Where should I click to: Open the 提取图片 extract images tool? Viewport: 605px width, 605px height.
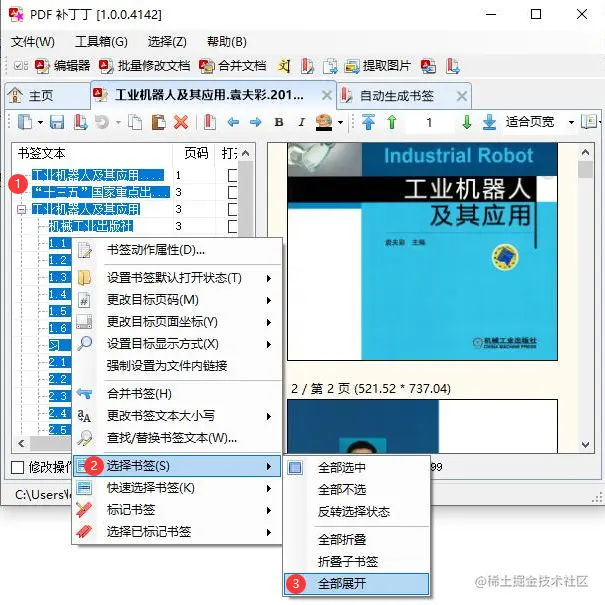click(377, 66)
